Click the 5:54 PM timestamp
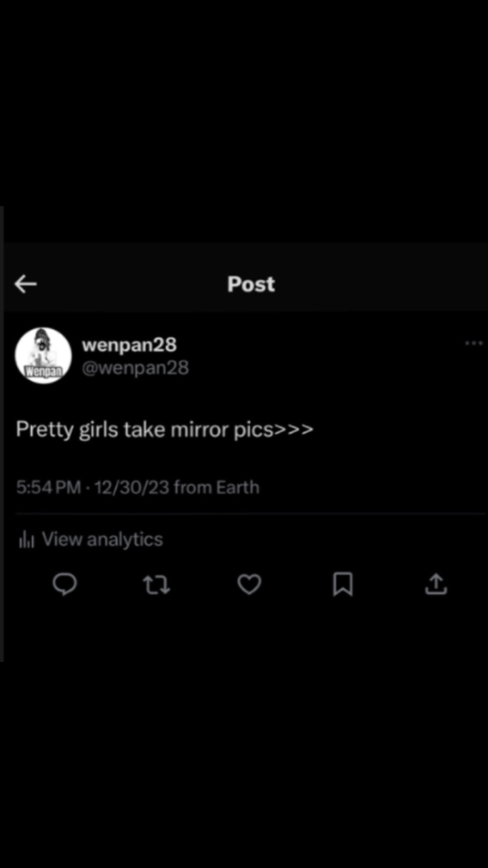 (x=48, y=488)
